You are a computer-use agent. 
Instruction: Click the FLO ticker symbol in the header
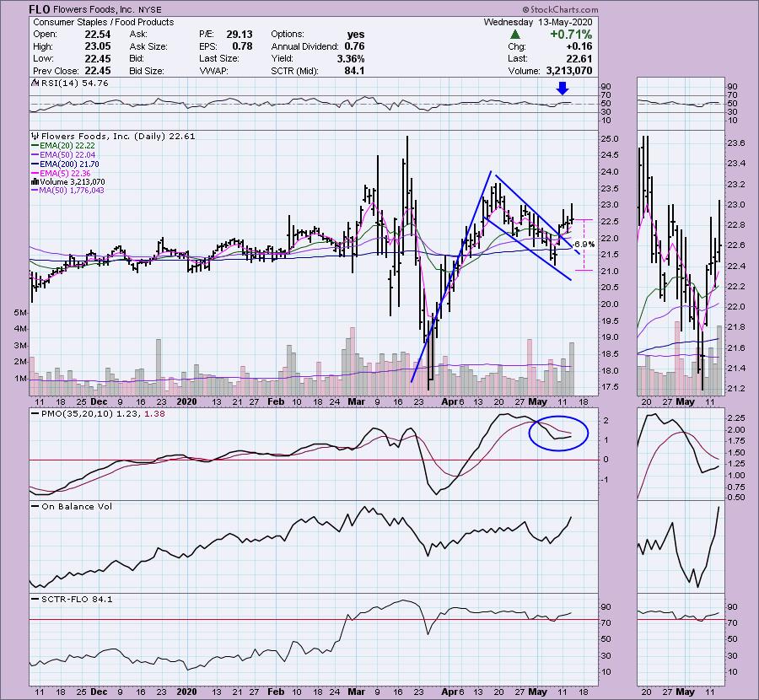(x=39, y=9)
